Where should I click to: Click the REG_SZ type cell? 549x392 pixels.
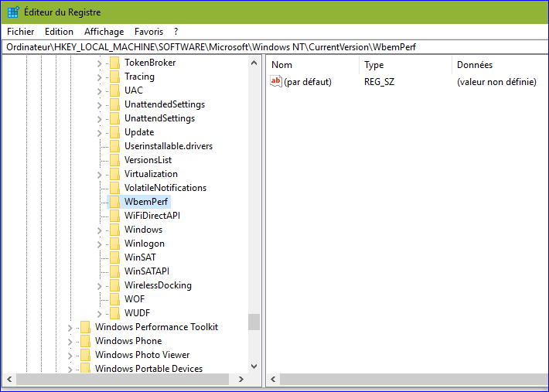coord(379,82)
